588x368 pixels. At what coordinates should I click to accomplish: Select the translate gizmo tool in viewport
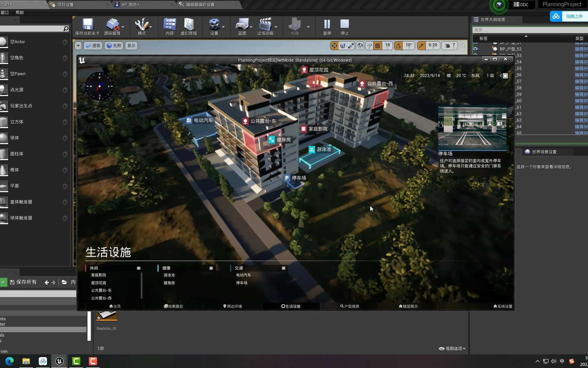(x=334, y=46)
